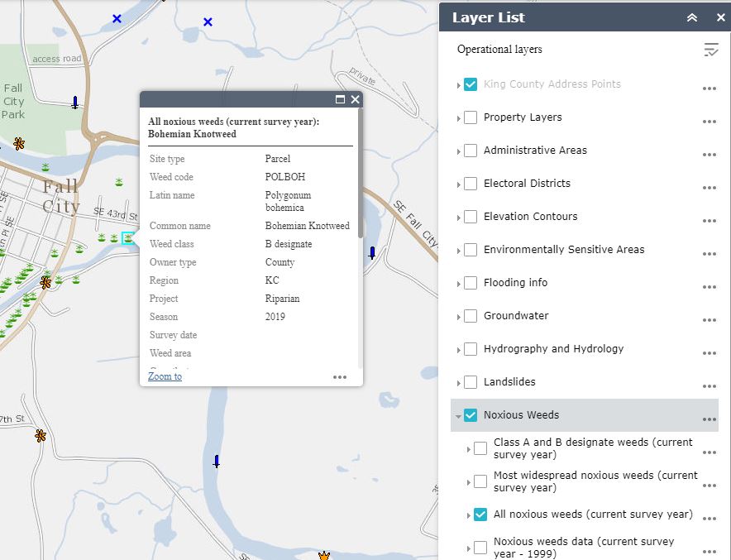
Task: Click the popup's three-dot actions menu
Action: point(340,377)
